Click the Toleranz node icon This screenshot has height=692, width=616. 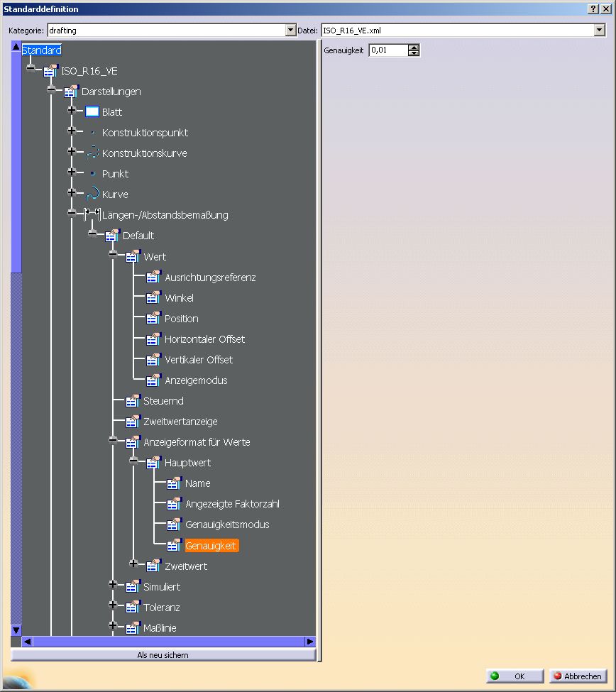click(x=133, y=607)
